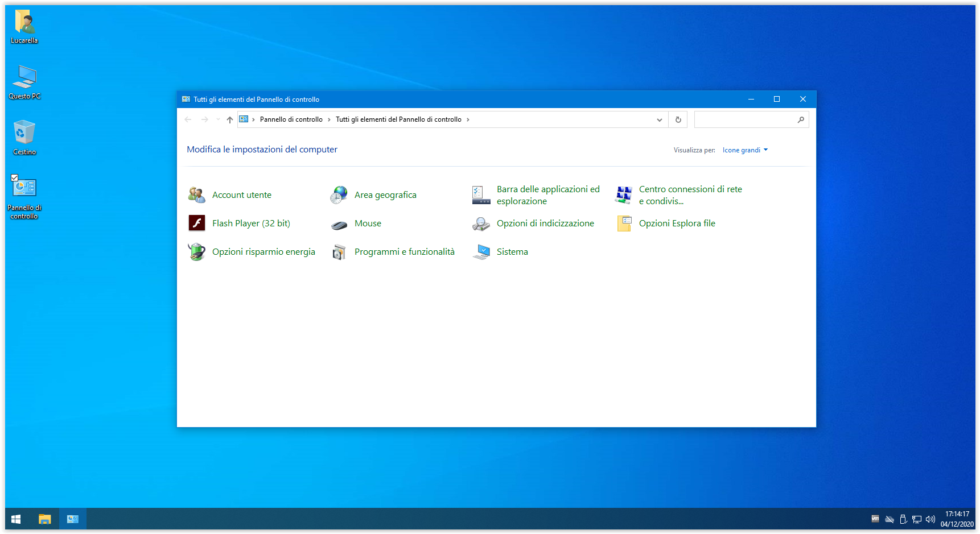Click the cloud tray icon
Image resolution: width=980 pixels, height=534 pixels.
[890, 519]
